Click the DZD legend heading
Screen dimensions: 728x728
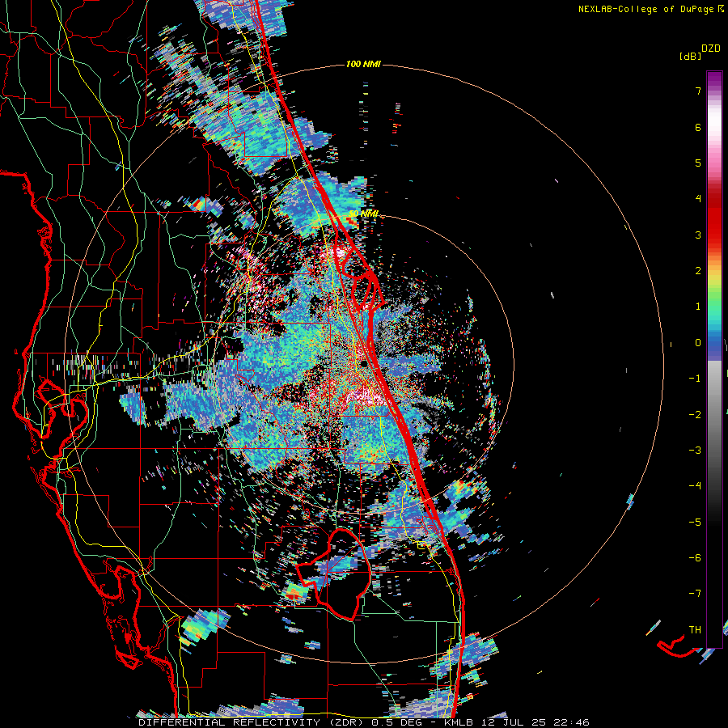coord(711,49)
